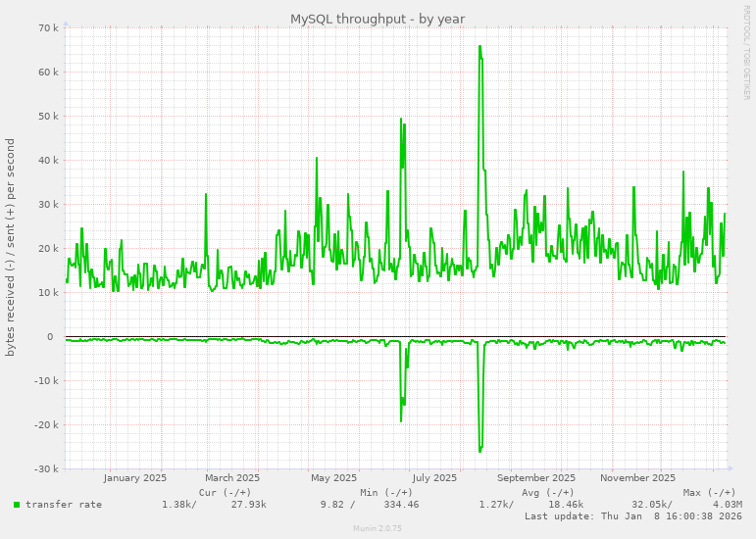Click the 'November 2025' x-axis label

[x=638, y=478]
